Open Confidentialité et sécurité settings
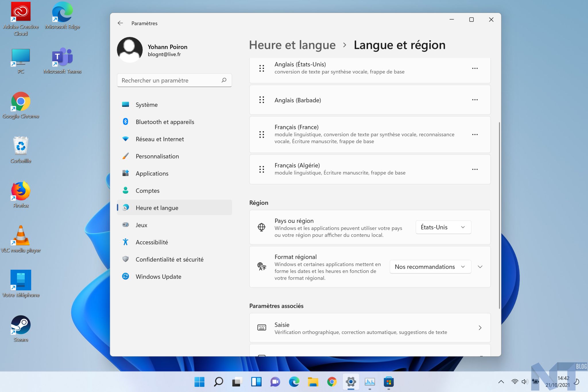 [169, 259]
